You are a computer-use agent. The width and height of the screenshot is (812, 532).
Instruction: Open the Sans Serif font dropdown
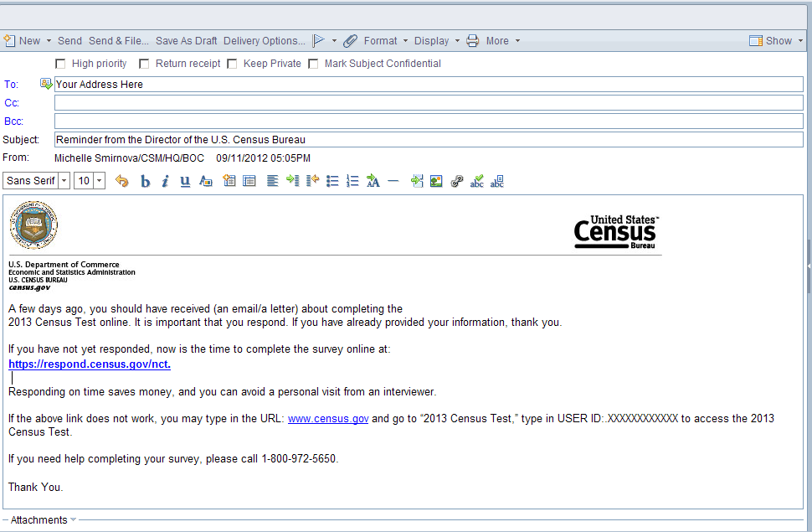tap(64, 180)
